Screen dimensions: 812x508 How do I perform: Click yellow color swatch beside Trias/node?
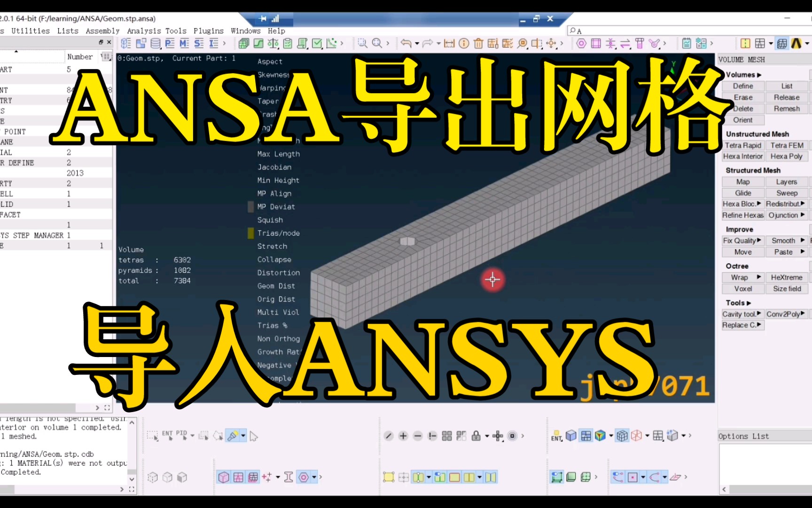tap(251, 233)
